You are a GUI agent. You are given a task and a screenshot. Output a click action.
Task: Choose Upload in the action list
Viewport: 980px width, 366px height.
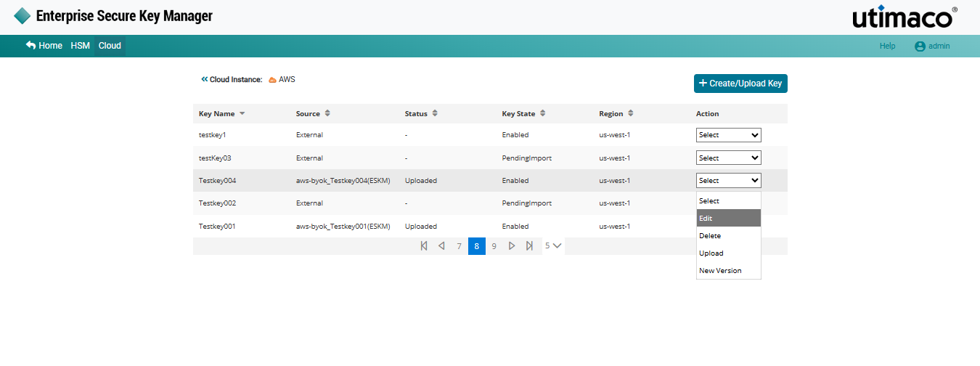pos(729,253)
